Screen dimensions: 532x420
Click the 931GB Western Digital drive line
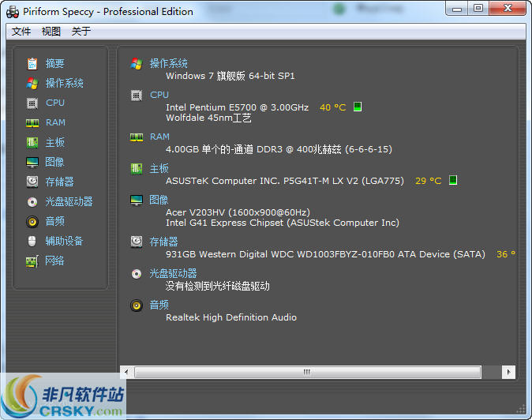click(x=325, y=254)
